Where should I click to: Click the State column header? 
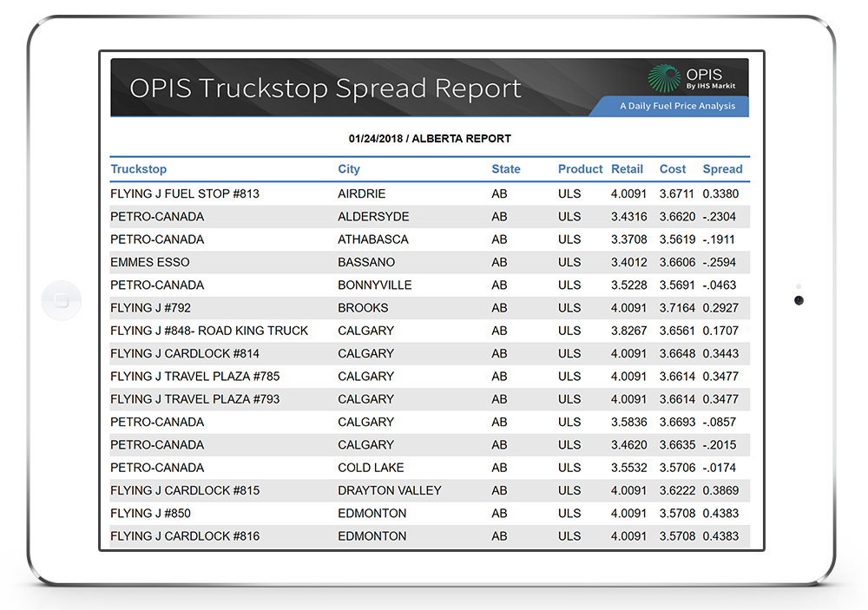(x=506, y=169)
